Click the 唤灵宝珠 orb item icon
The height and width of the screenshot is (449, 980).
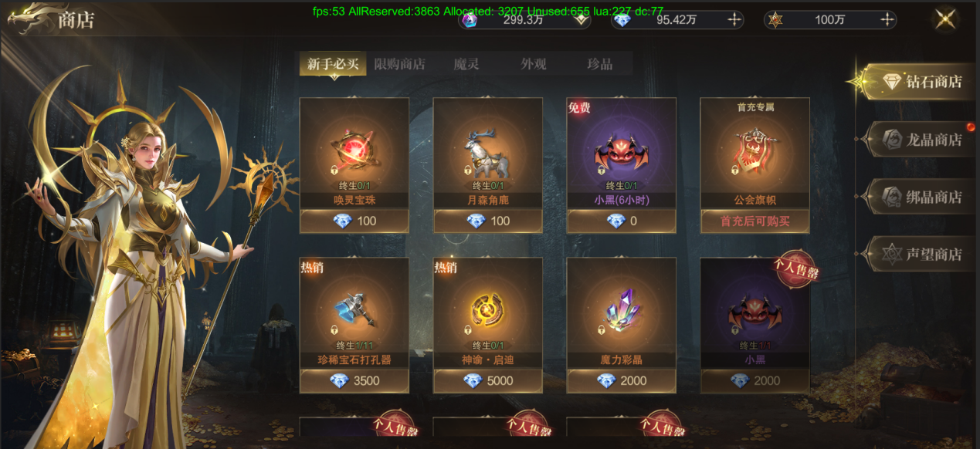pyautogui.click(x=354, y=147)
